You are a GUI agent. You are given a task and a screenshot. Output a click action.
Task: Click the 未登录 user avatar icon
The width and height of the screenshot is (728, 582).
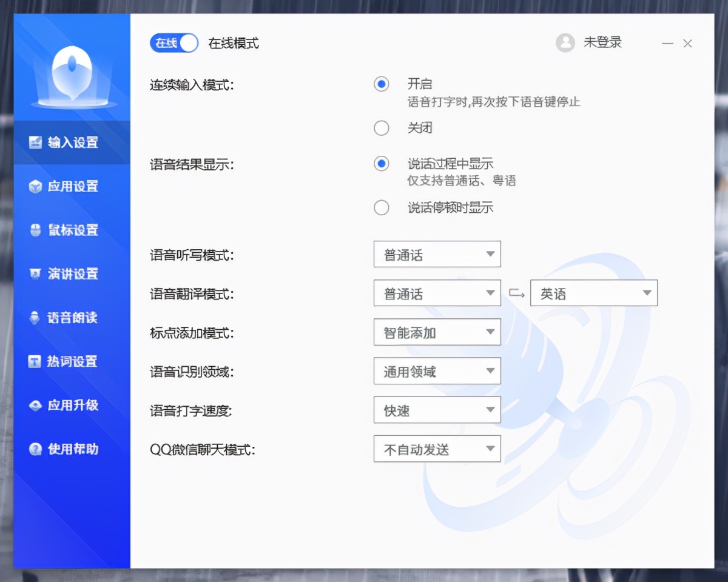point(565,42)
